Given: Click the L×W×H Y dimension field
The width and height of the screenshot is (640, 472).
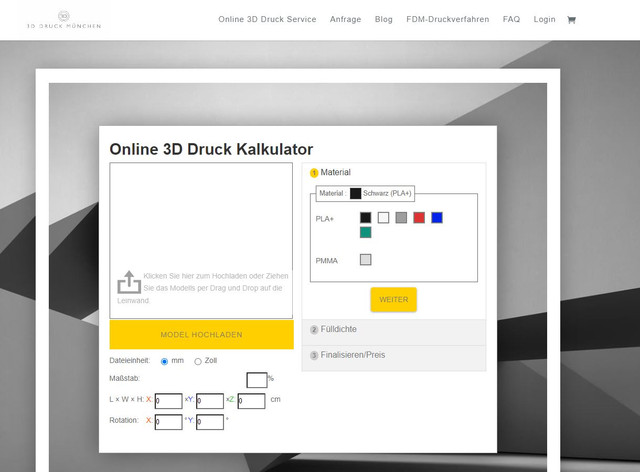Looking at the screenshot, I should [x=210, y=401].
